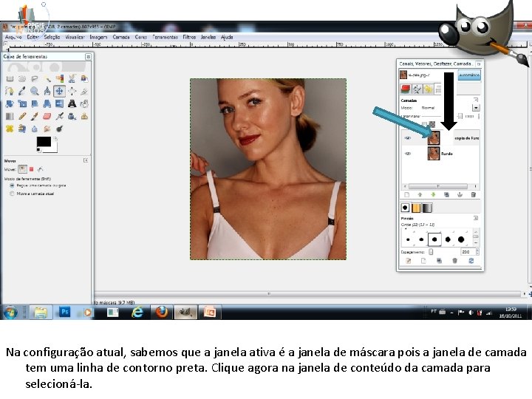Viewport: 532px width, 399px height.
Task: Toggle the lock alpha channel checkbox
Action: (x=424, y=125)
